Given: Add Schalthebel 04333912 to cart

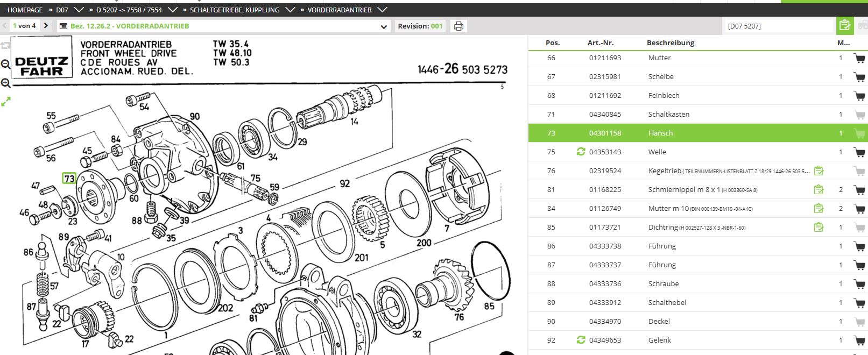Looking at the screenshot, I should [x=859, y=303].
